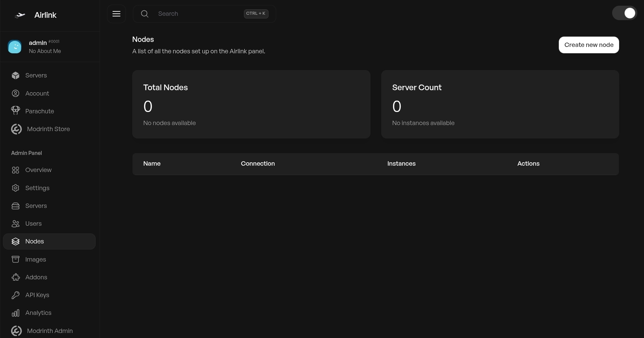Click the Modrinth Store logo icon

16,129
